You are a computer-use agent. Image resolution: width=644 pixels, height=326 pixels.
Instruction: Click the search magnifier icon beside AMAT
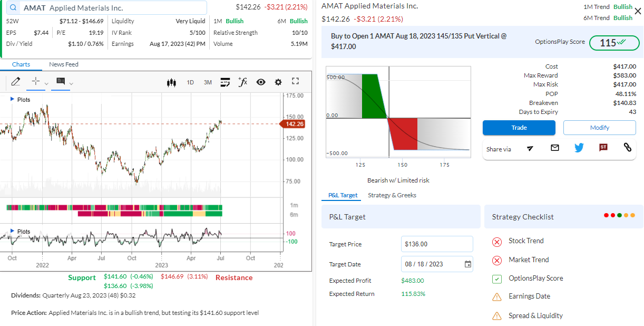point(13,8)
